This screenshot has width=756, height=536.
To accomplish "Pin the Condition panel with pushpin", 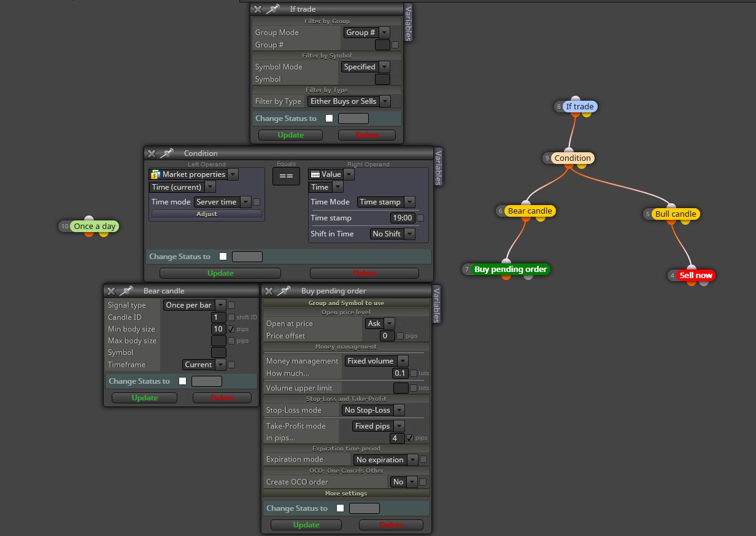I will point(166,153).
